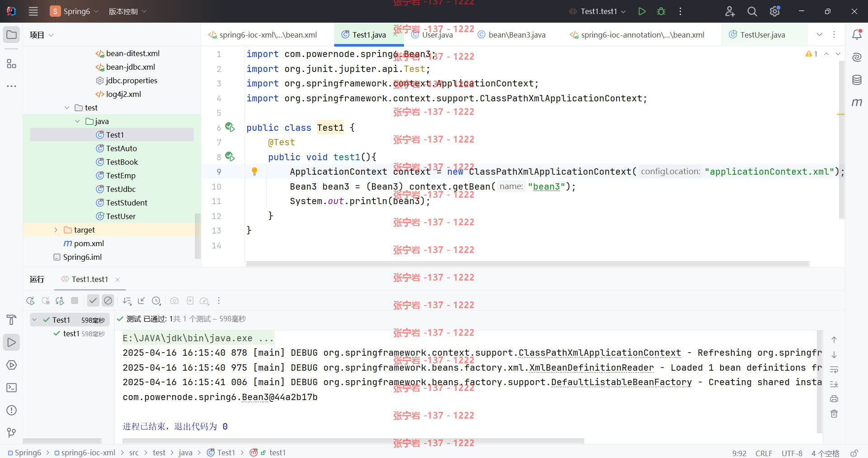Rerun failed tests icon
868x458 pixels.
45,301
